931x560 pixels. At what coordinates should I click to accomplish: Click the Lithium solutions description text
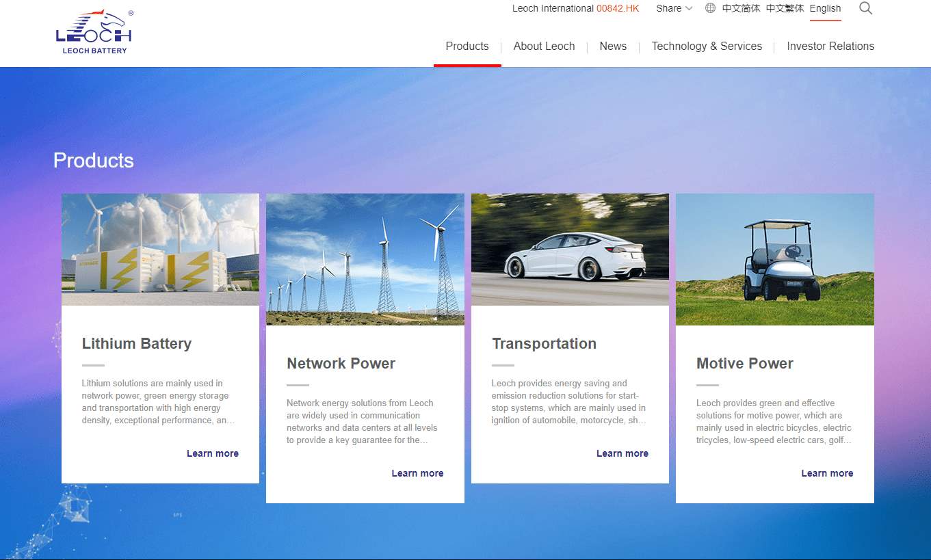point(158,402)
